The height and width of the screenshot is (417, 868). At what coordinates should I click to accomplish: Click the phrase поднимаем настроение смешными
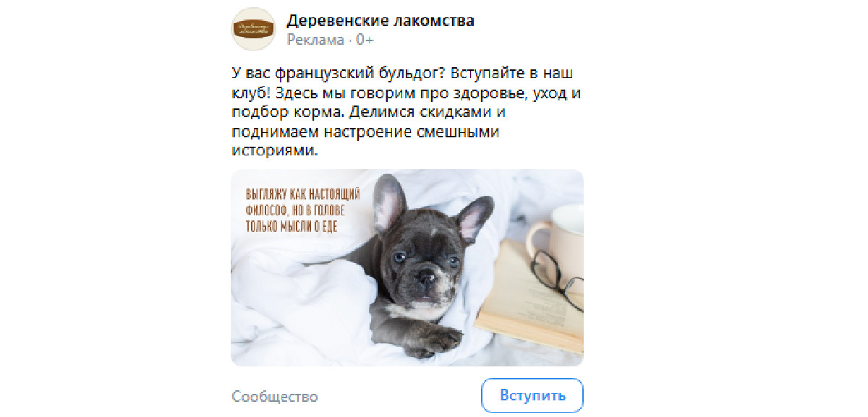tap(367, 133)
